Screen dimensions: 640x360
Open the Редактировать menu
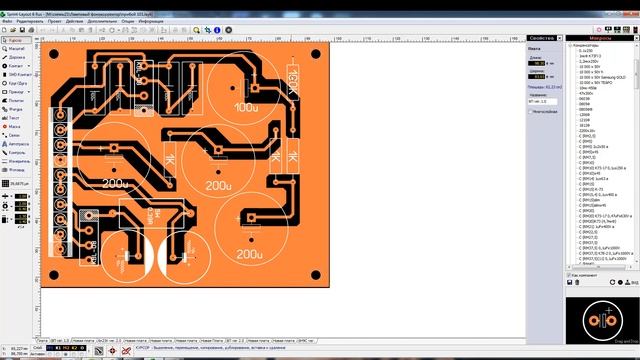[x=30, y=21]
